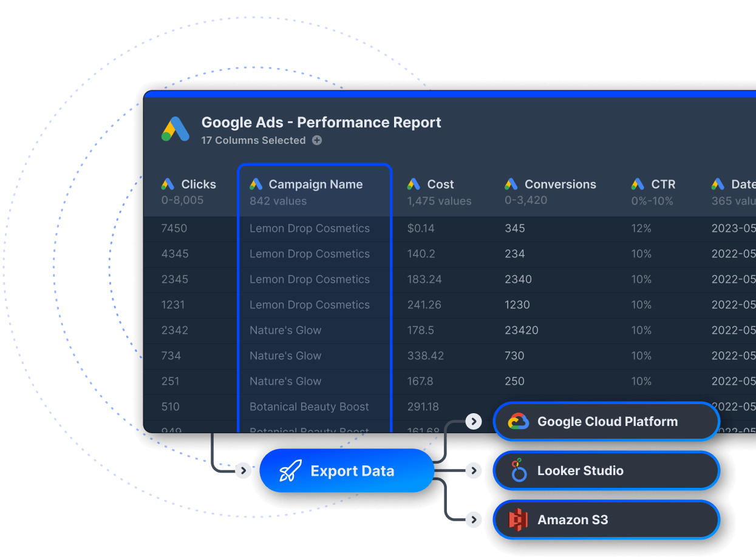Click the 17 Columns Selected label
756x557 pixels.
point(253,140)
